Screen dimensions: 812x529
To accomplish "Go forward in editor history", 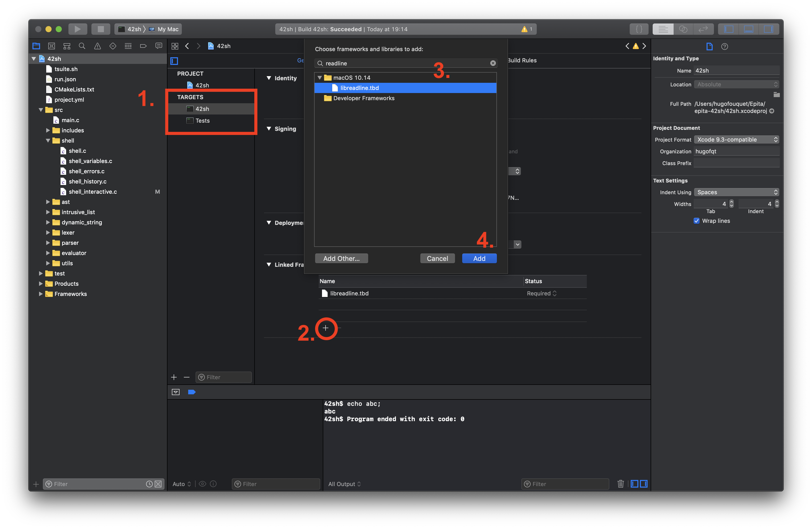I will point(199,46).
